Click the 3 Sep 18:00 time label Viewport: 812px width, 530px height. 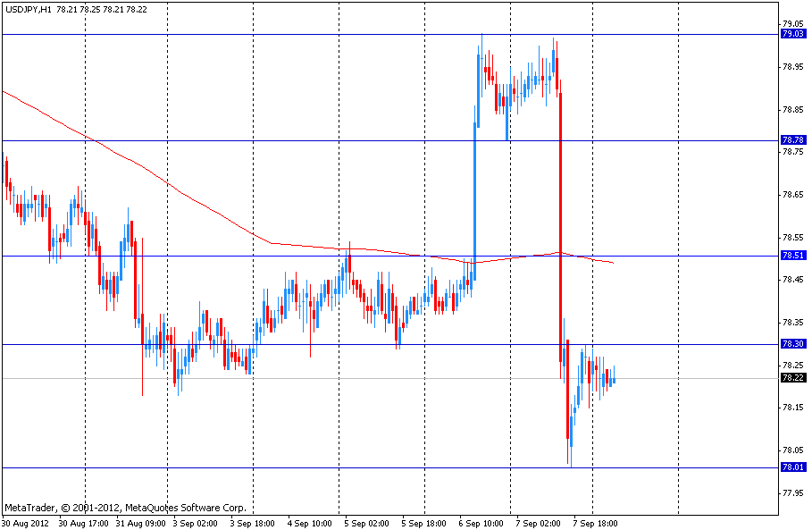tap(252, 523)
